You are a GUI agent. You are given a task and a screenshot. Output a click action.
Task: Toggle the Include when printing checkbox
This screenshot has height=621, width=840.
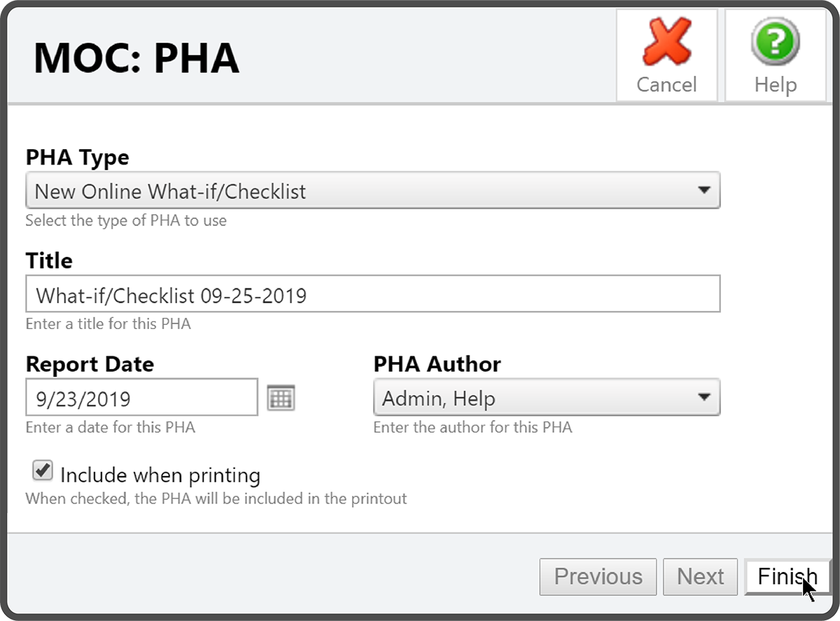(43, 471)
